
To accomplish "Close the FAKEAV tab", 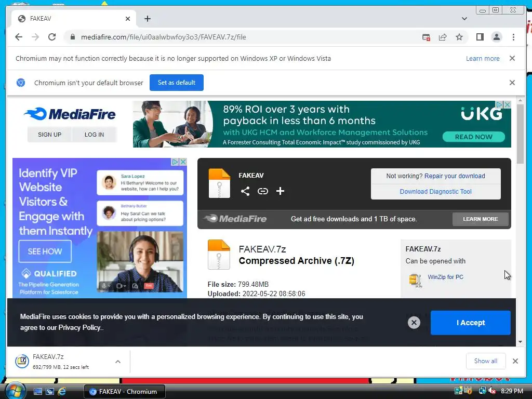I will coord(128,19).
